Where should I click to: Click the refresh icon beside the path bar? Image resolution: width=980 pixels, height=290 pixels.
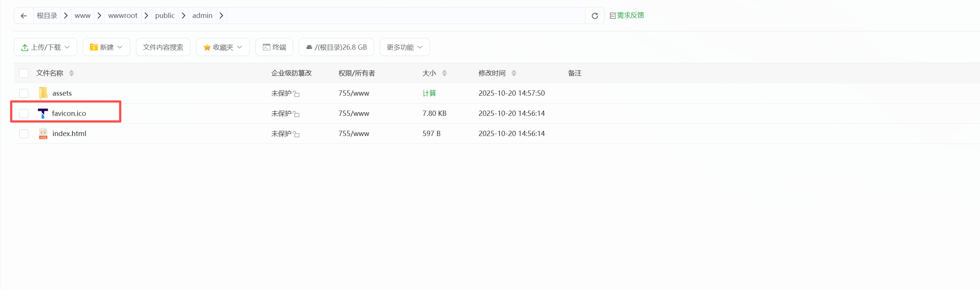595,16
